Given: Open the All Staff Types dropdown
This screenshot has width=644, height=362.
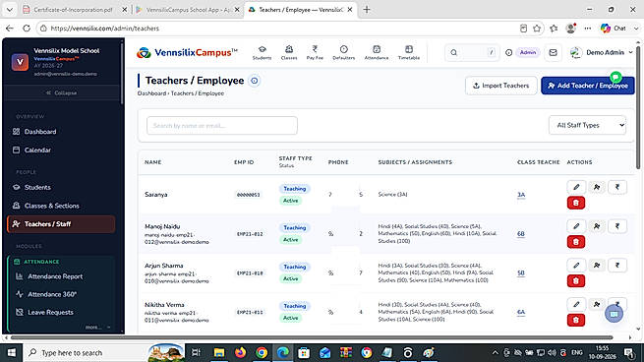Looking at the screenshot, I should (x=587, y=125).
